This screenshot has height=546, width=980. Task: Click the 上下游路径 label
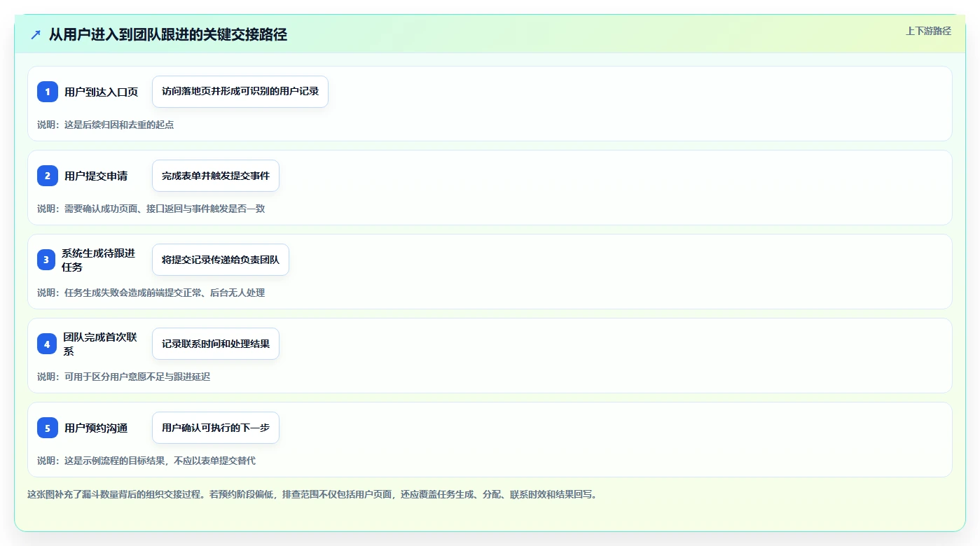coord(928,31)
